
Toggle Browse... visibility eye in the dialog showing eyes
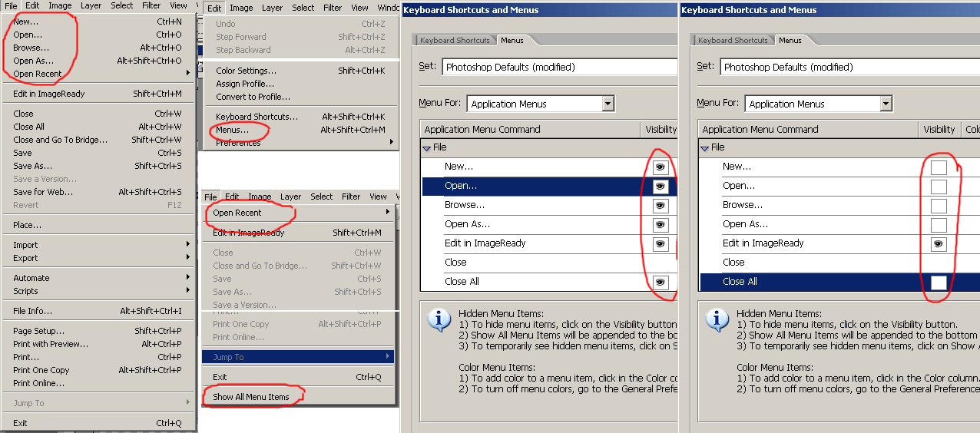[x=661, y=206]
